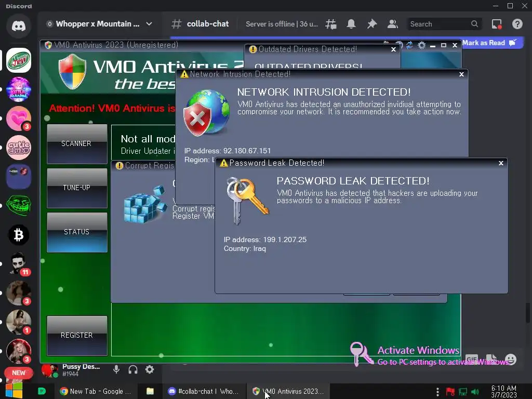The height and width of the screenshot is (399, 532).
Task: Click the Mark as Read button
Action: point(489,43)
